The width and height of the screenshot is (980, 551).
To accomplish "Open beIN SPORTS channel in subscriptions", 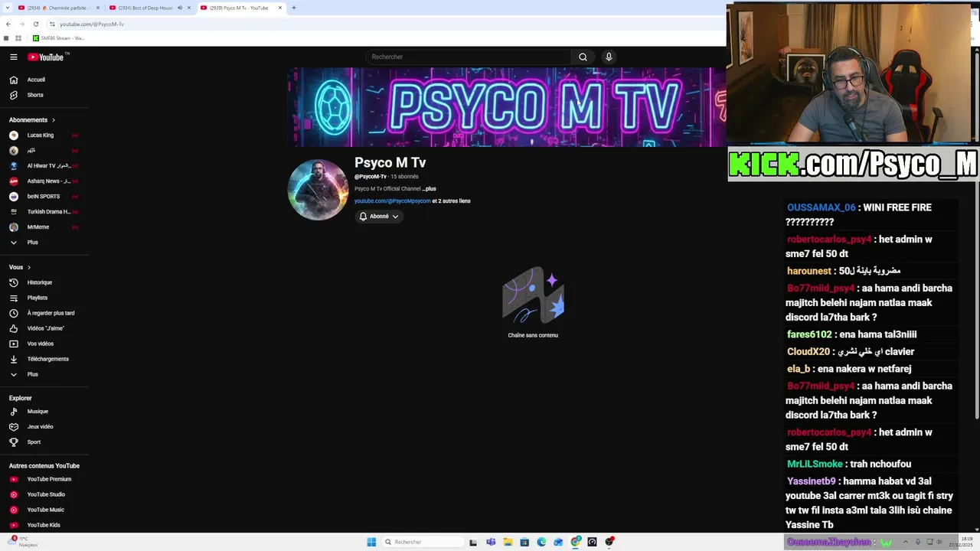I will coord(44,197).
